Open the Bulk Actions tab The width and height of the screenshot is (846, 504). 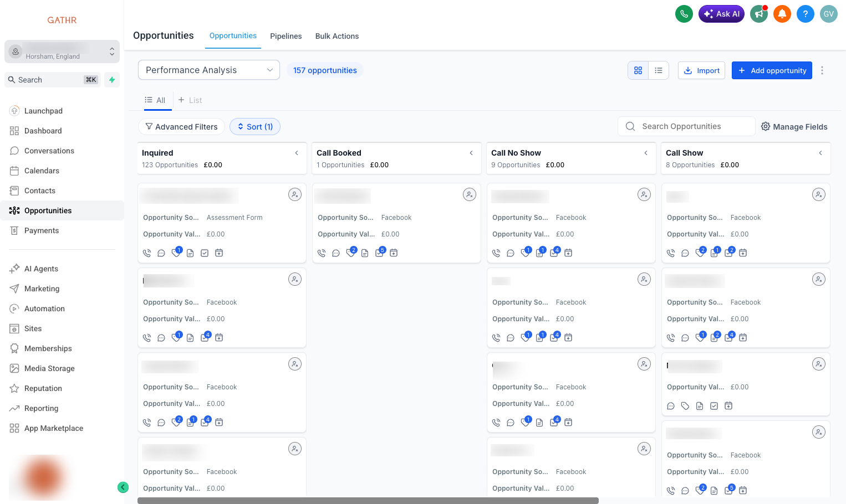337,36
